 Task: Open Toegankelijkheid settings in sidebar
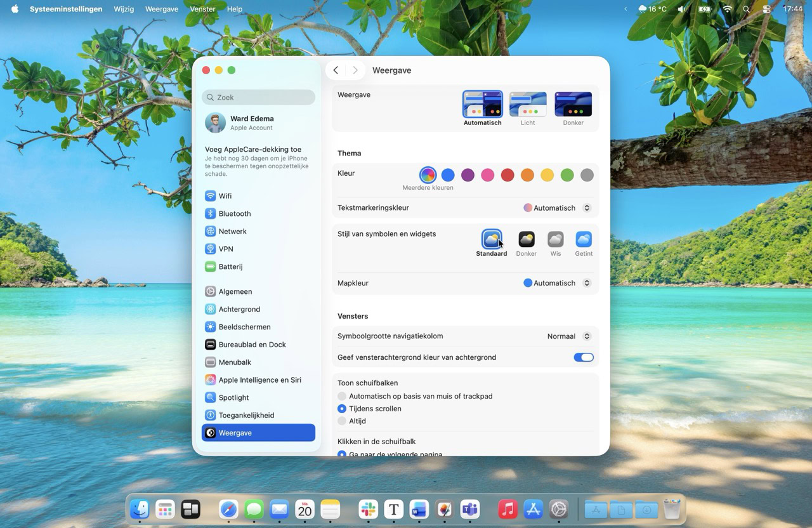pos(246,416)
